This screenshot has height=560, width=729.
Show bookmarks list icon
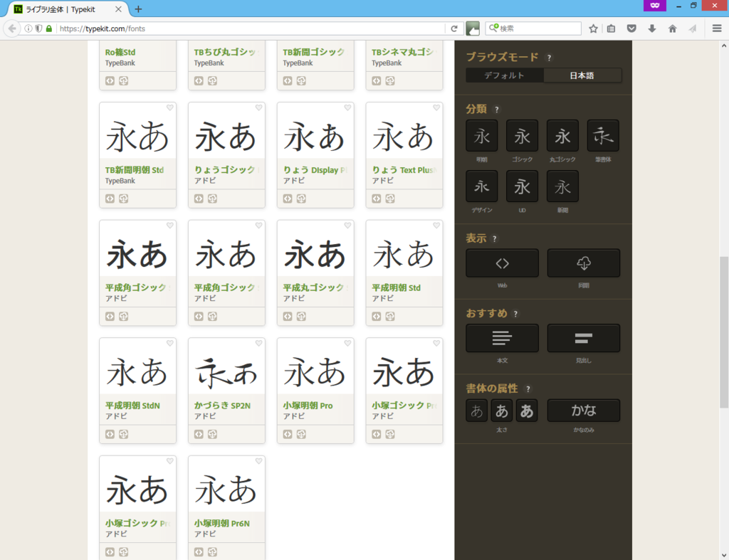pyautogui.click(x=611, y=28)
